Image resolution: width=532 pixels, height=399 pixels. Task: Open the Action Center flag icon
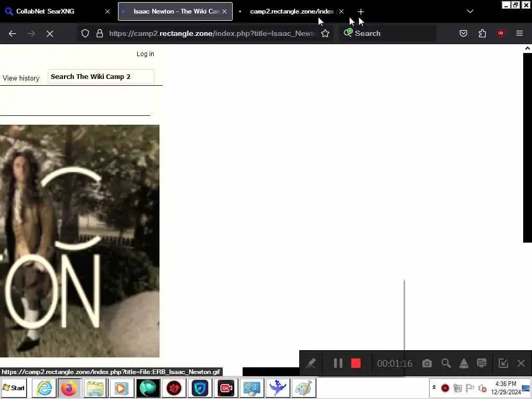470,388
